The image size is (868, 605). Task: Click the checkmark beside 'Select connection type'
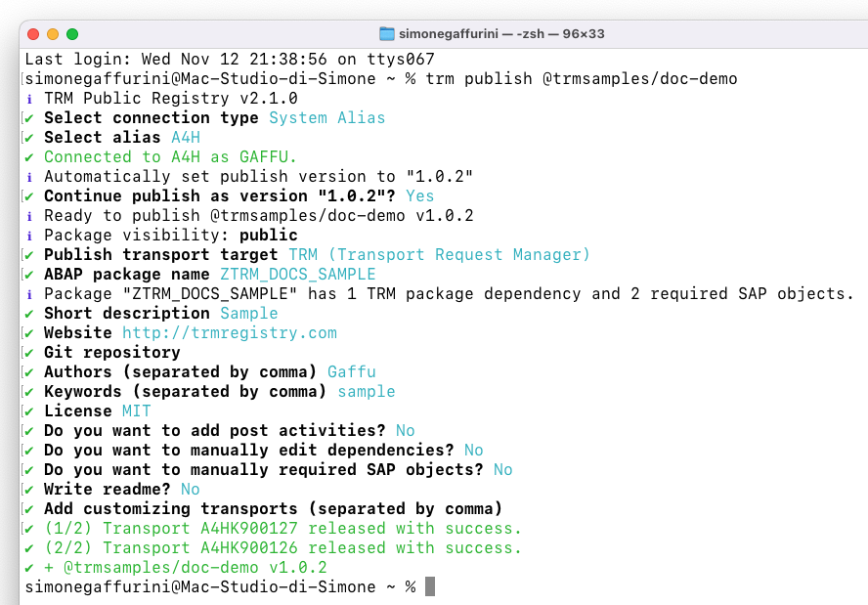tap(29, 118)
